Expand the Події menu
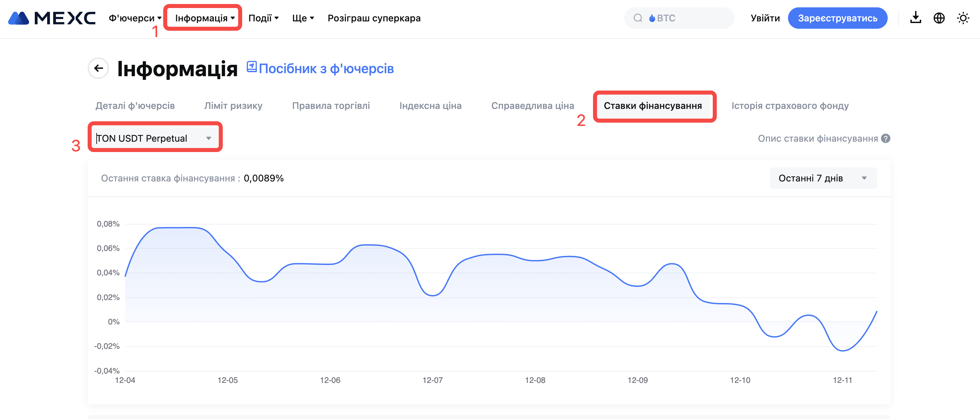 263,18
